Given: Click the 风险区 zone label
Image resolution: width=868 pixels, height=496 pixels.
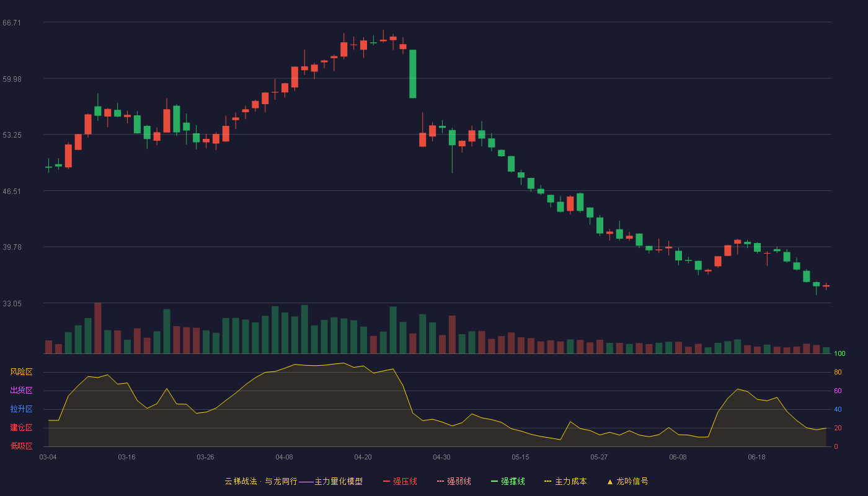Looking at the screenshot, I should (22, 372).
